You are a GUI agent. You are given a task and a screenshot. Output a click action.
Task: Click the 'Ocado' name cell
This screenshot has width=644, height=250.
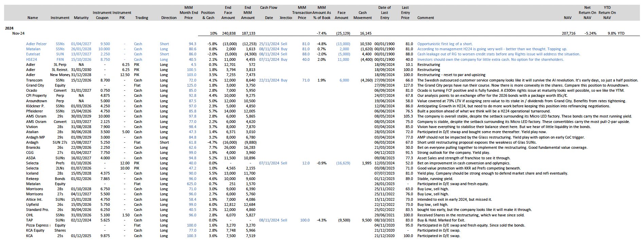[x=32, y=90]
